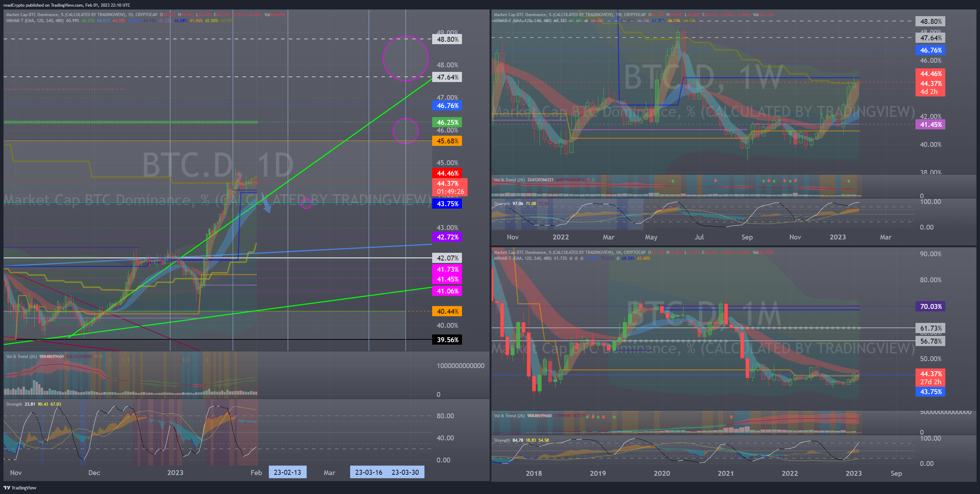980x494 pixels.
Task: Click the magenta 41.06% price label
Action: tap(447, 291)
